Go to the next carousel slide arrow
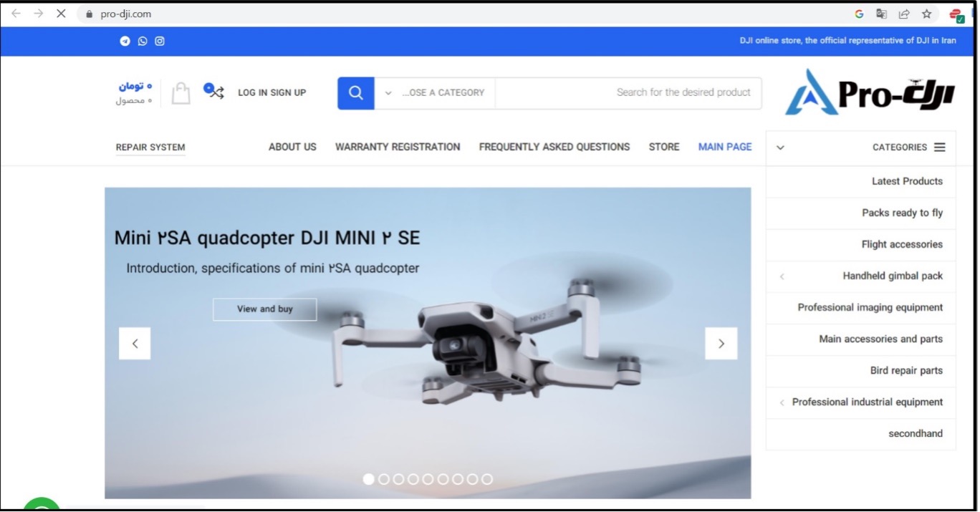 click(721, 344)
